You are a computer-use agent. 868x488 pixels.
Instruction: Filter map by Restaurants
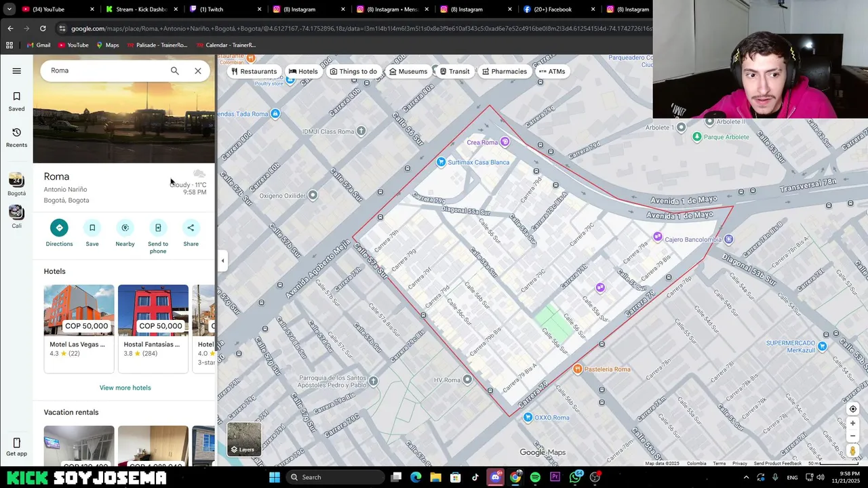254,71
